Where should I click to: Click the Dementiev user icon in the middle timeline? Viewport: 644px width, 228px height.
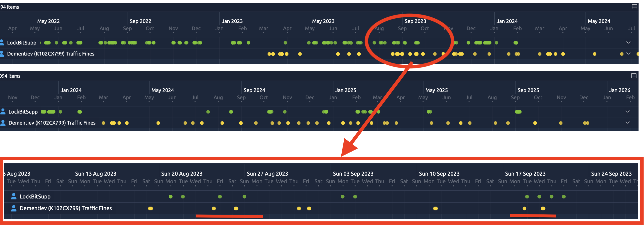tap(3, 123)
